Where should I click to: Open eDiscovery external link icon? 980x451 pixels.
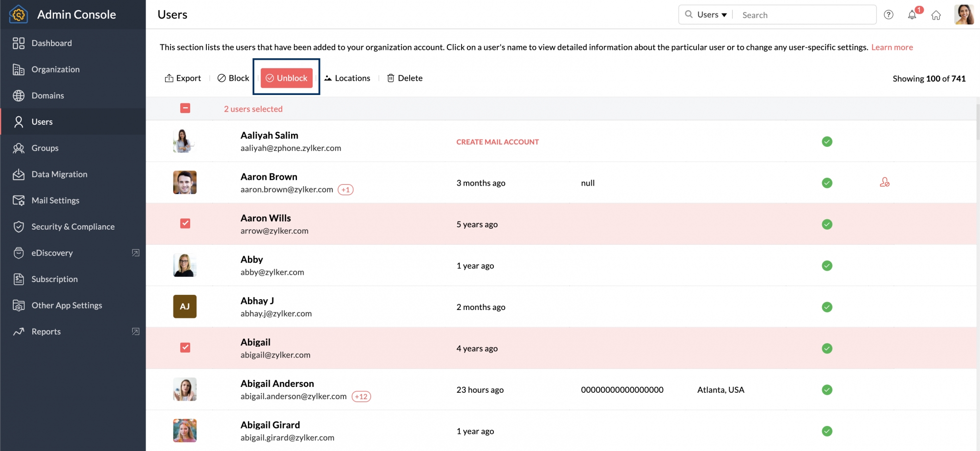point(136,253)
